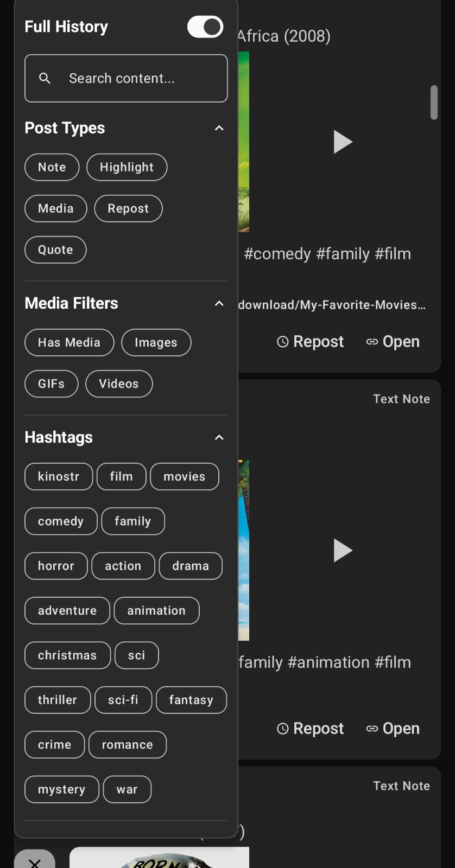Filter by the kinostr hashtag
The height and width of the screenshot is (868, 455).
point(59,476)
